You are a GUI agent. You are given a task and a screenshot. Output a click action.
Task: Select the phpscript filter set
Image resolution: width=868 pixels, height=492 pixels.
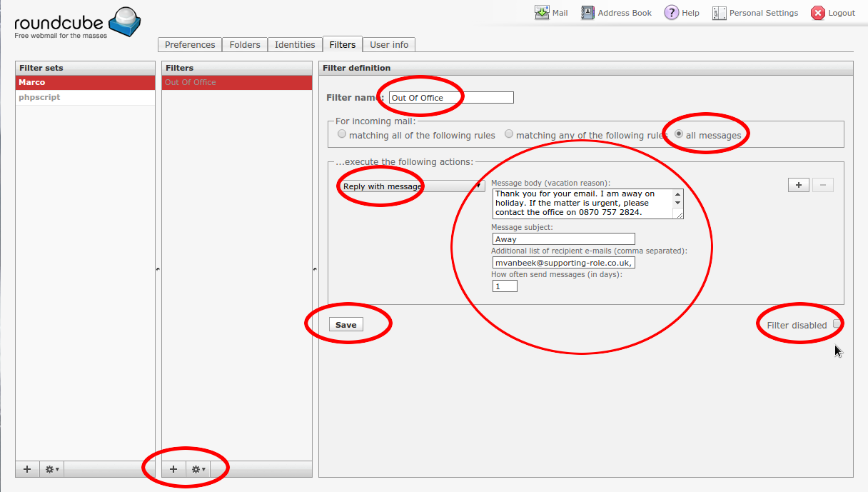tap(39, 97)
